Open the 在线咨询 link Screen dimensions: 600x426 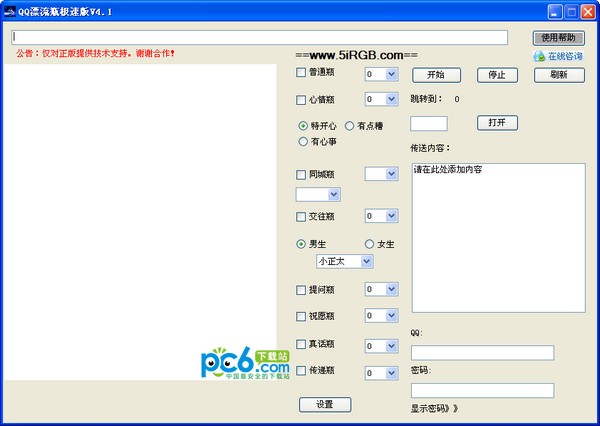pos(565,56)
